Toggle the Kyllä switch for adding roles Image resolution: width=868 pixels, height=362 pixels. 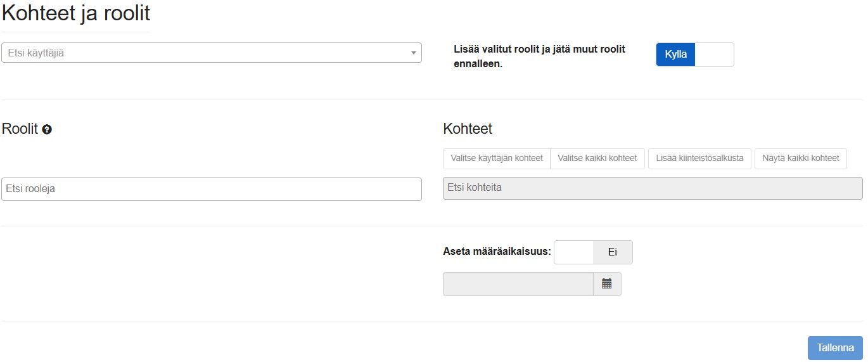tap(694, 55)
